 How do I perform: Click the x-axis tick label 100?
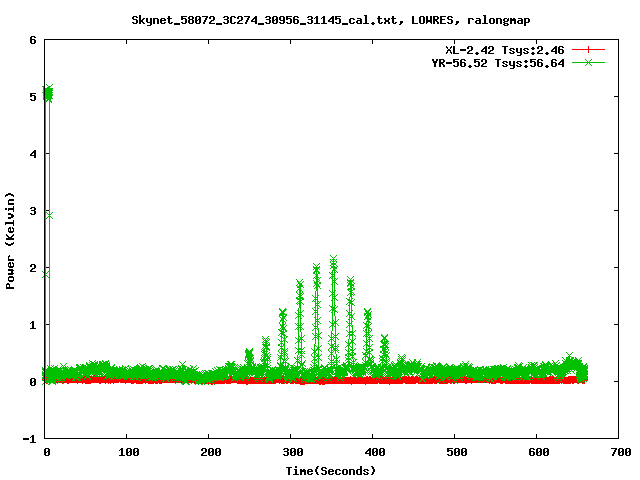pyautogui.click(x=129, y=452)
